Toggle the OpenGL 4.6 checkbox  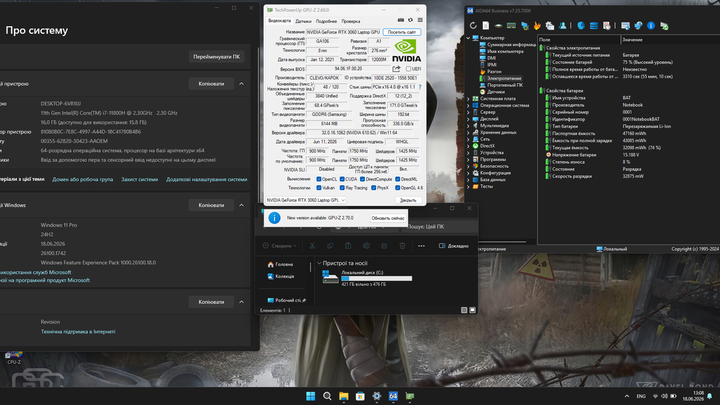(x=398, y=188)
